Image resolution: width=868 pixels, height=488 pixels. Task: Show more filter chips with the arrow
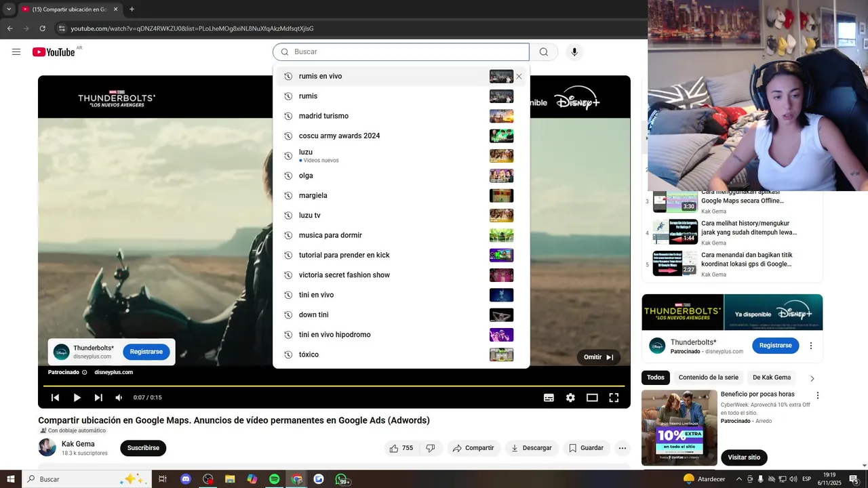click(x=812, y=378)
